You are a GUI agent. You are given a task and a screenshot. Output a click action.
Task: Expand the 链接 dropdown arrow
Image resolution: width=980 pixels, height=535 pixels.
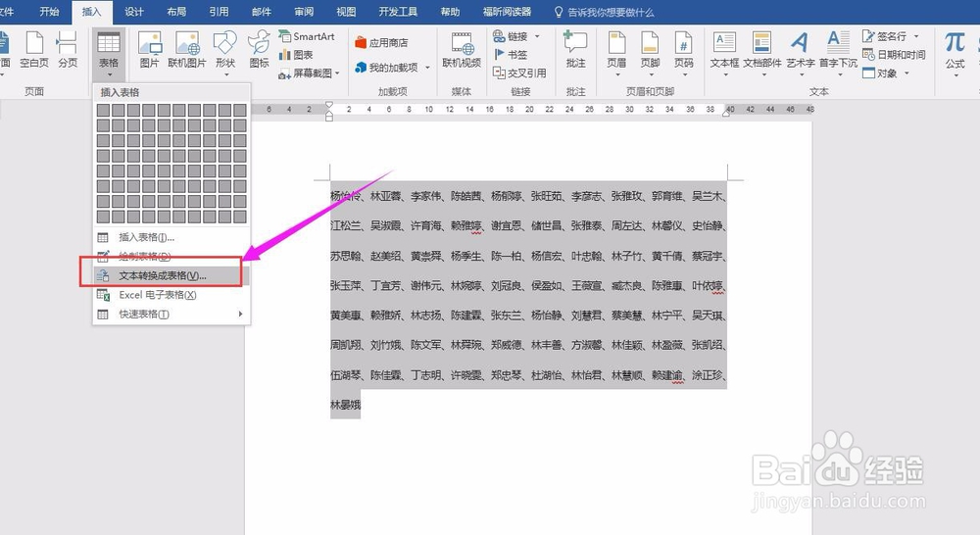(x=537, y=36)
